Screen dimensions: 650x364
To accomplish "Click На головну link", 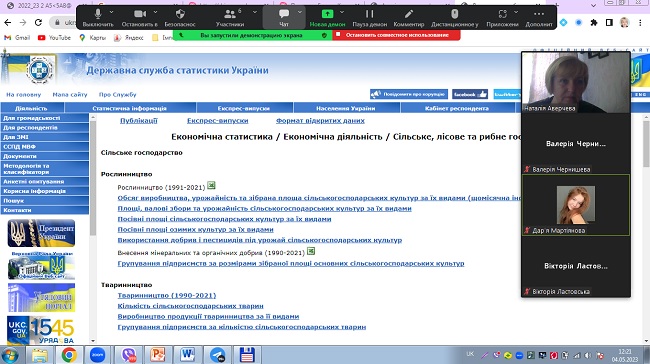I will [24, 95].
